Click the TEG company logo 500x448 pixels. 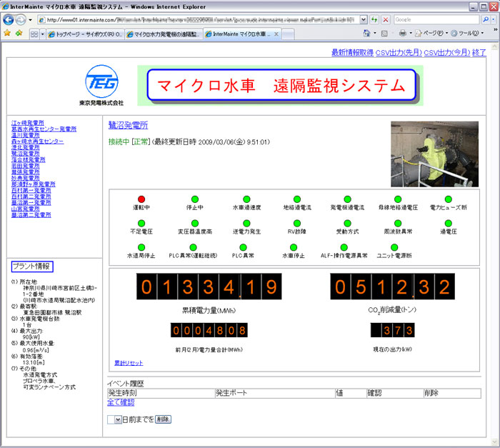[100, 84]
